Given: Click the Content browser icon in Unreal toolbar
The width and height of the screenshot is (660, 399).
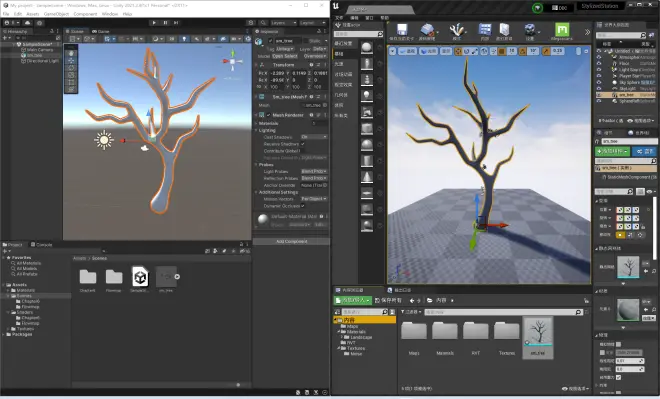Looking at the screenshot, I should pyautogui.click(x=485, y=32).
